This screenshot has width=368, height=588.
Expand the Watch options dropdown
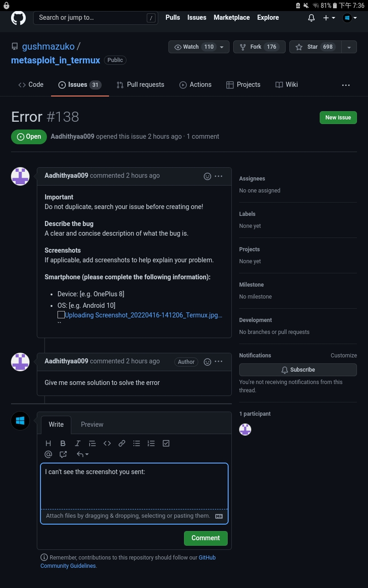[x=222, y=46]
